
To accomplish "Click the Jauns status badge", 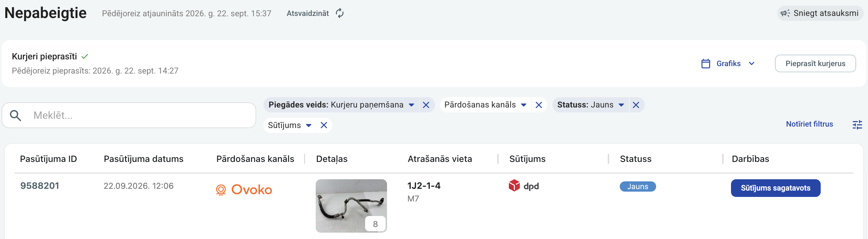I will point(638,187).
